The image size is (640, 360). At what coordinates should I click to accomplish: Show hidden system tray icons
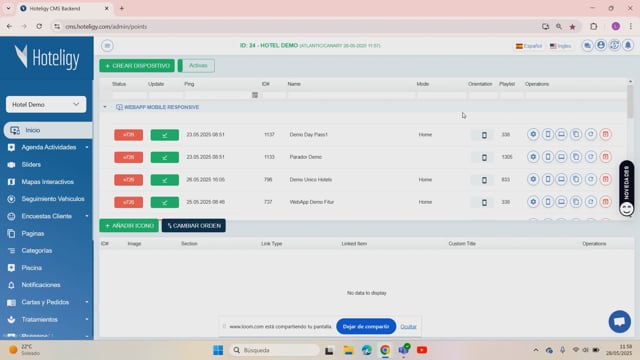[536, 350]
